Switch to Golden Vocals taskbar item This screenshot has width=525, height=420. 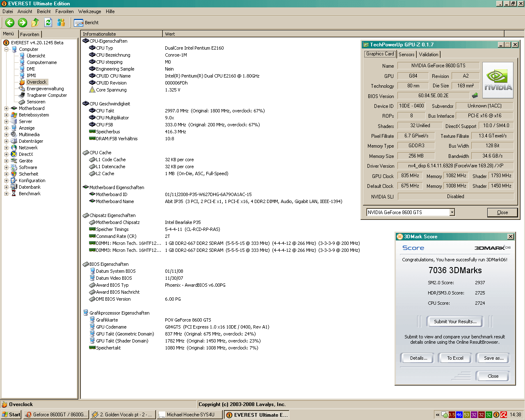click(x=122, y=415)
